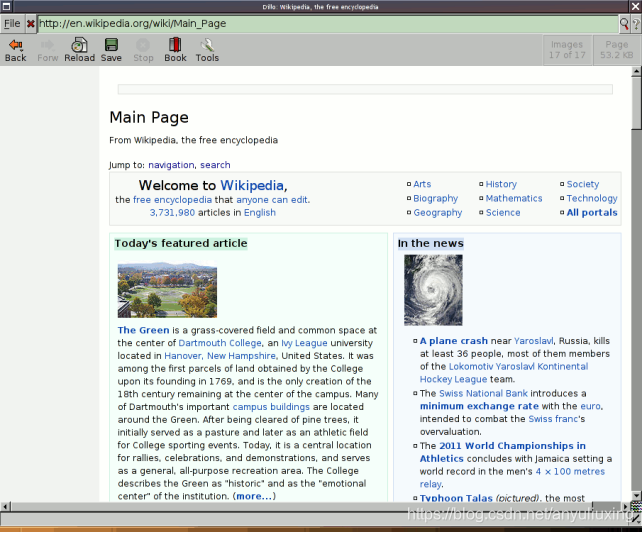Click the Images 17 of 17 indicator
Image resolution: width=643 pixels, height=533 pixels.
pos(567,50)
